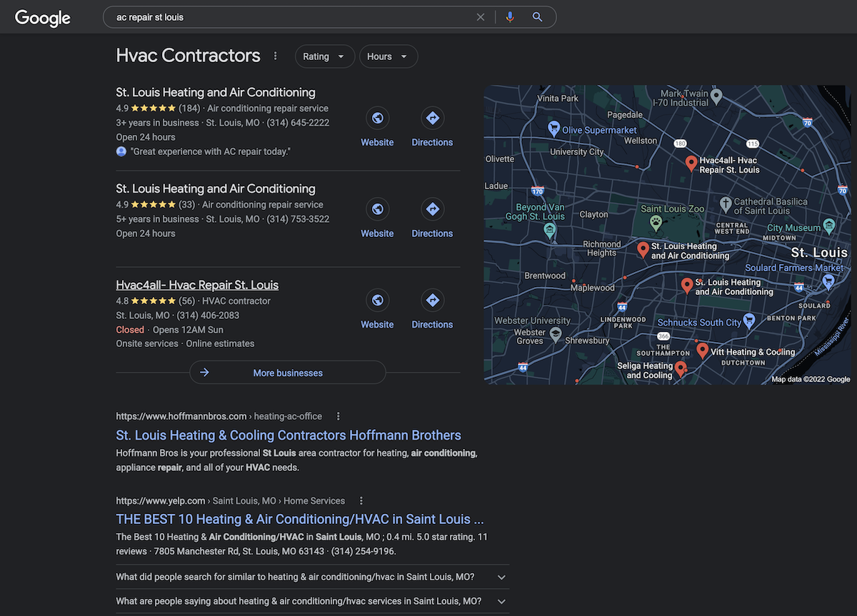Click Directions icon for listing with 33 reviews

click(x=432, y=209)
